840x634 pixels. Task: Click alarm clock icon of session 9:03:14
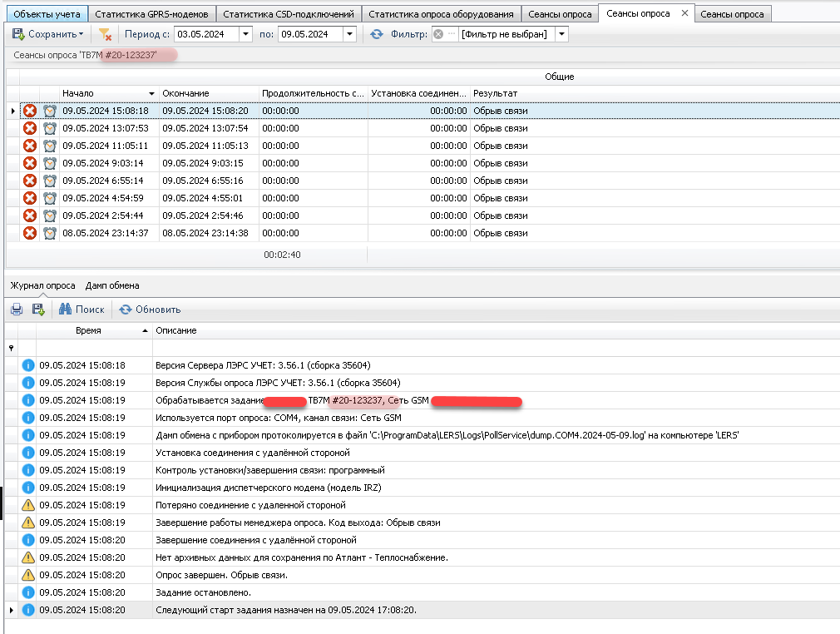coord(50,163)
